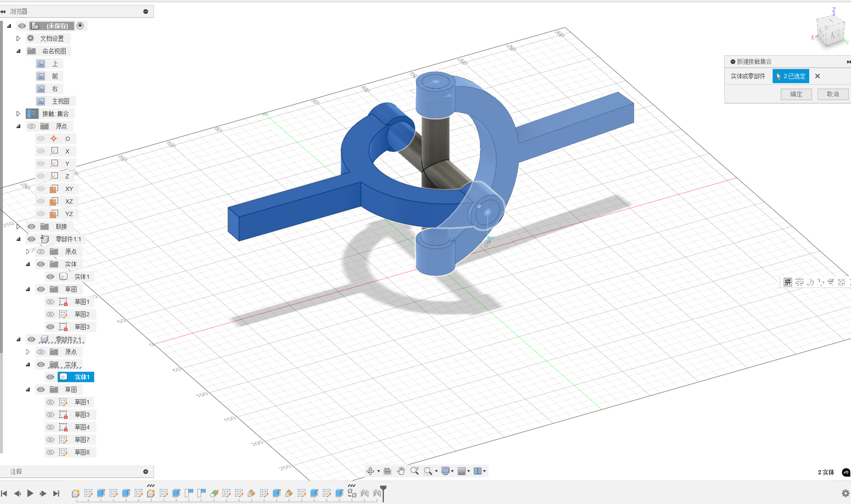This screenshot has height=504, width=851.
Task: Toggle visibility of YZ plane
Action: tap(41, 214)
